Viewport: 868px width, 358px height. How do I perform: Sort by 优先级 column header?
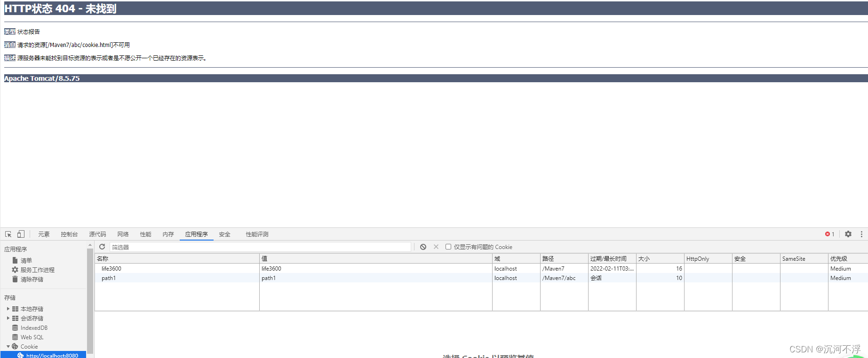pos(848,258)
